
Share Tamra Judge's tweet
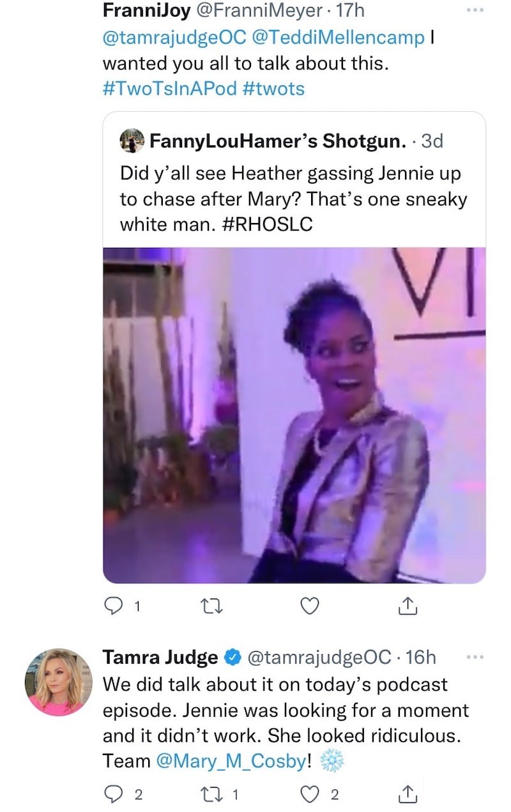(x=409, y=794)
